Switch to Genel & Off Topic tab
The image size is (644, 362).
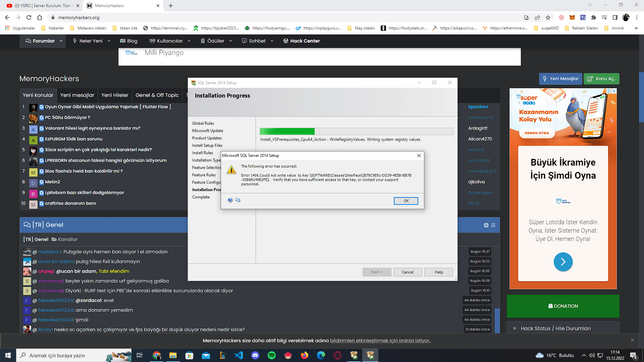(x=157, y=95)
